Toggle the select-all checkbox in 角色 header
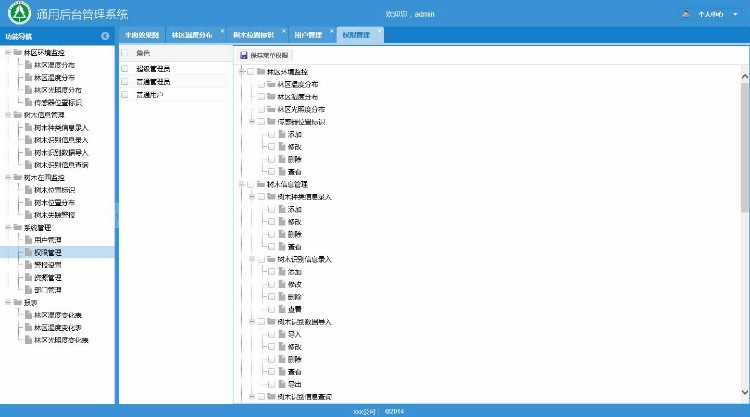This screenshot has width=750, height=417. click(125, 53)
